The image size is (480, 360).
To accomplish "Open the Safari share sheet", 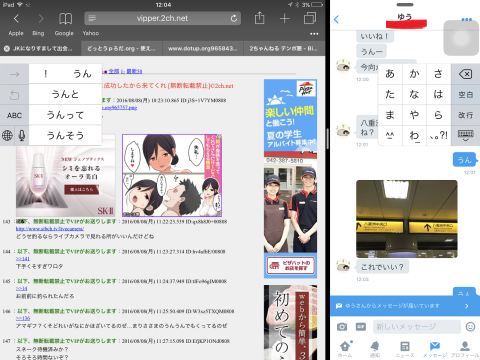I will click(259, 18).
